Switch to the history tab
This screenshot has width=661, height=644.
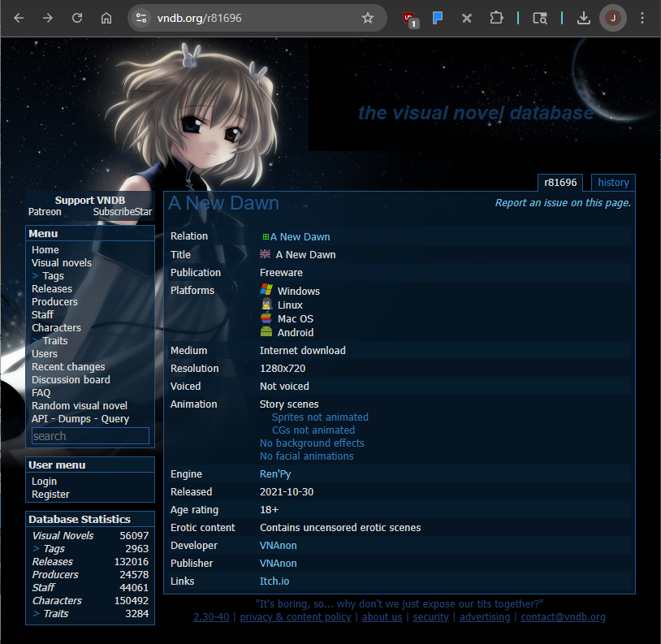click(x=613, y=183)
